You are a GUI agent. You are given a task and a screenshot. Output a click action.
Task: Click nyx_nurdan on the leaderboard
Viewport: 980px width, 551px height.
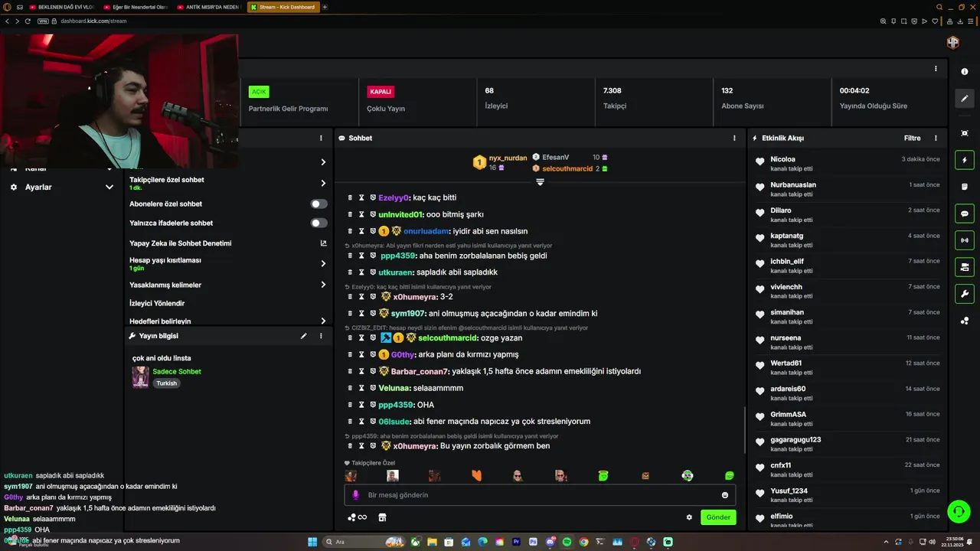tap(508, 158)
